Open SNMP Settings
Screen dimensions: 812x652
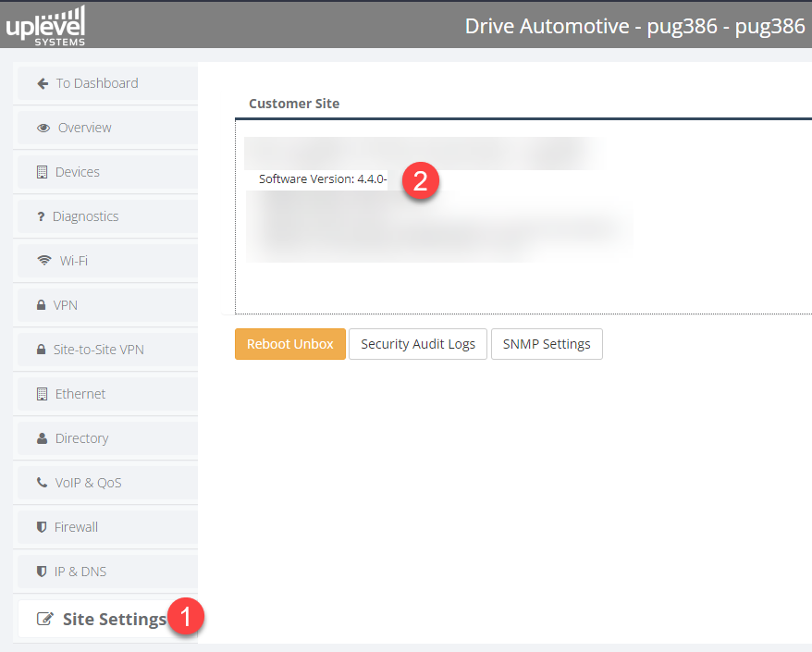(x=547, y=344)
